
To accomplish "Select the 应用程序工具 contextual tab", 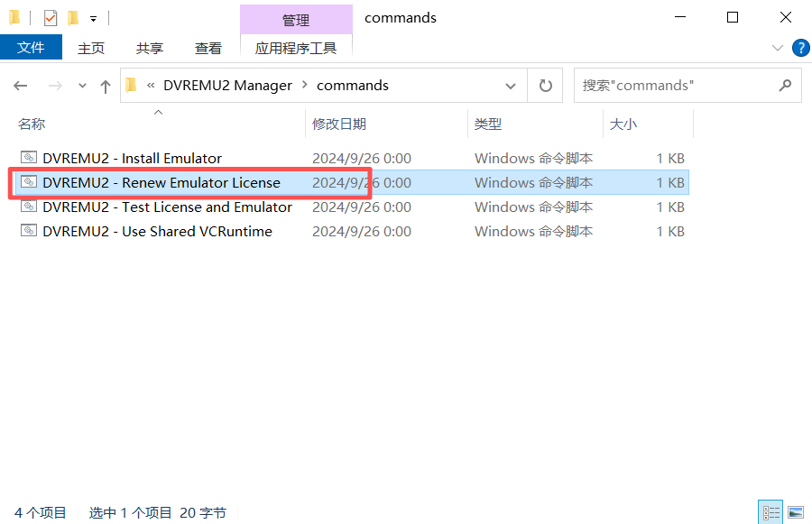I will click(296, 48).
